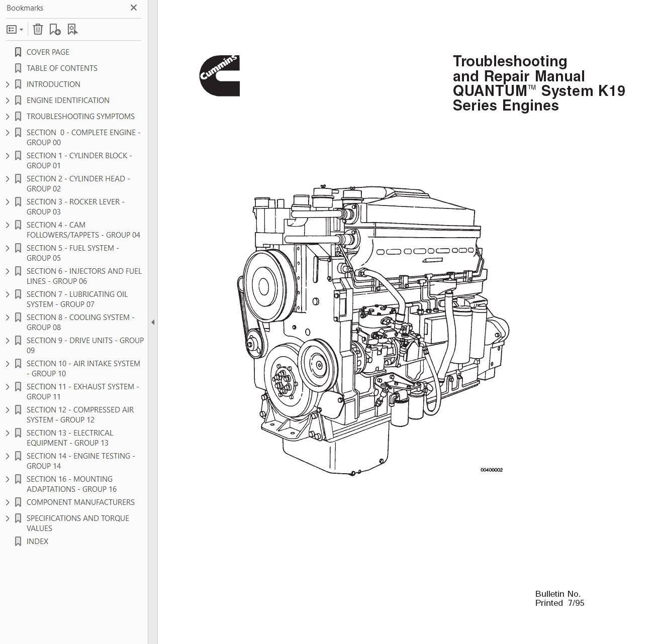The width and height of the screenshot is (657, 644).
Task: Expand the ENGINE IDENTIFICATION bookmark
Action: pos(8,100)
